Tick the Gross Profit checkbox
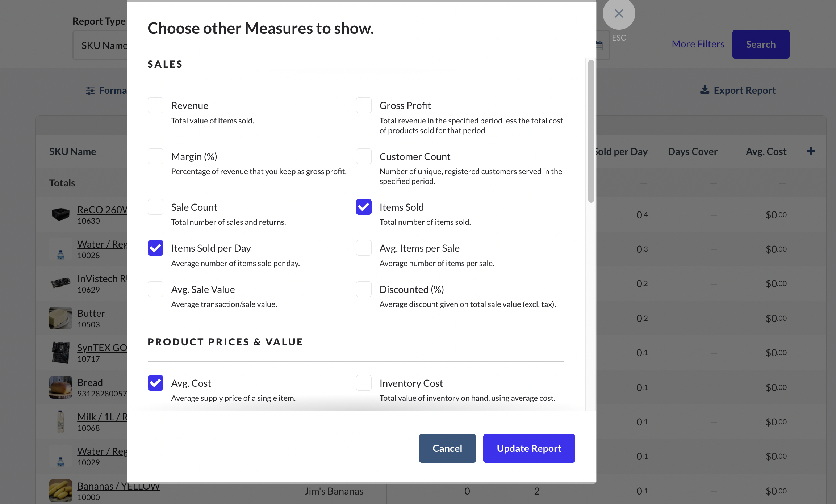 pyautogui.click(x=364, y=105)
